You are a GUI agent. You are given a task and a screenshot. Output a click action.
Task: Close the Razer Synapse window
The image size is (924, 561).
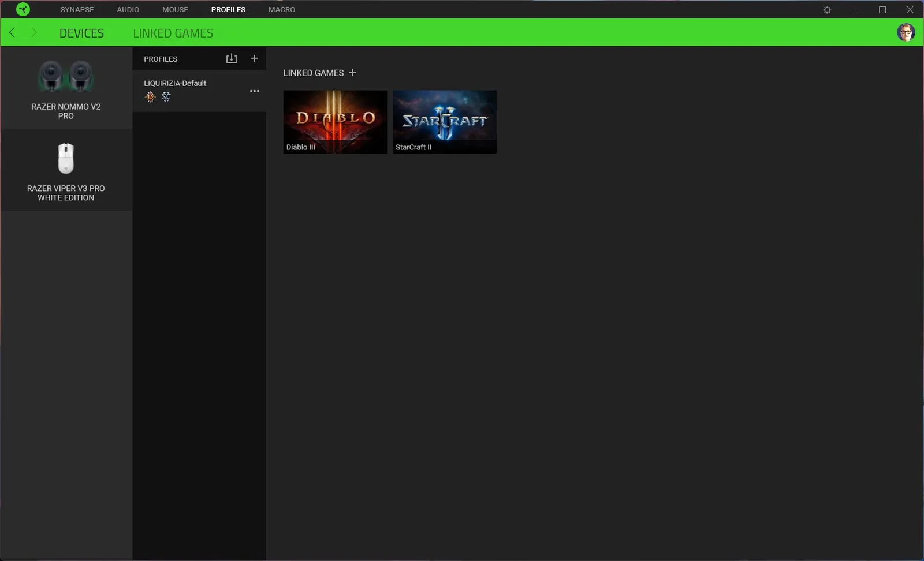(910, 10)
